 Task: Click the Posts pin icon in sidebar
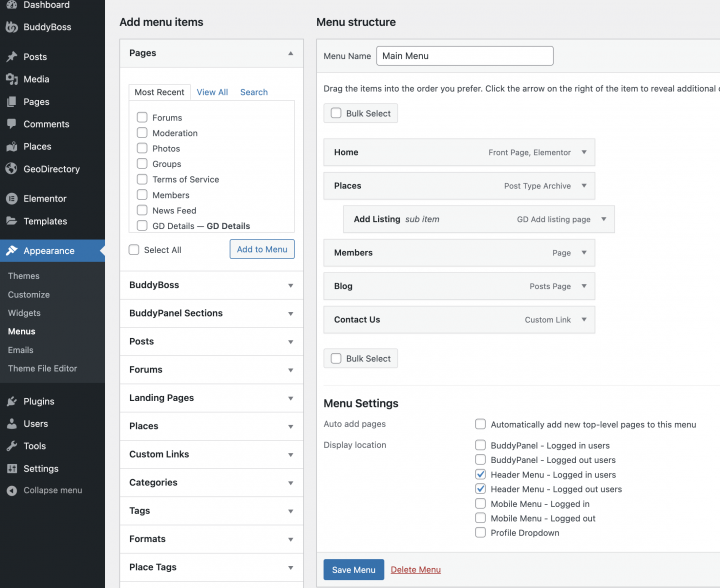pos(12,57)
